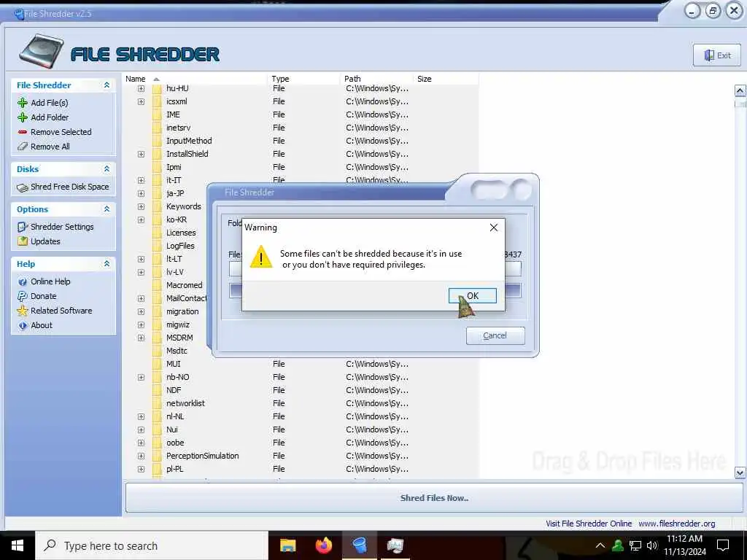Click the star icon for Related Software
Screen dimensions: 747x560
tap(23, 311)
